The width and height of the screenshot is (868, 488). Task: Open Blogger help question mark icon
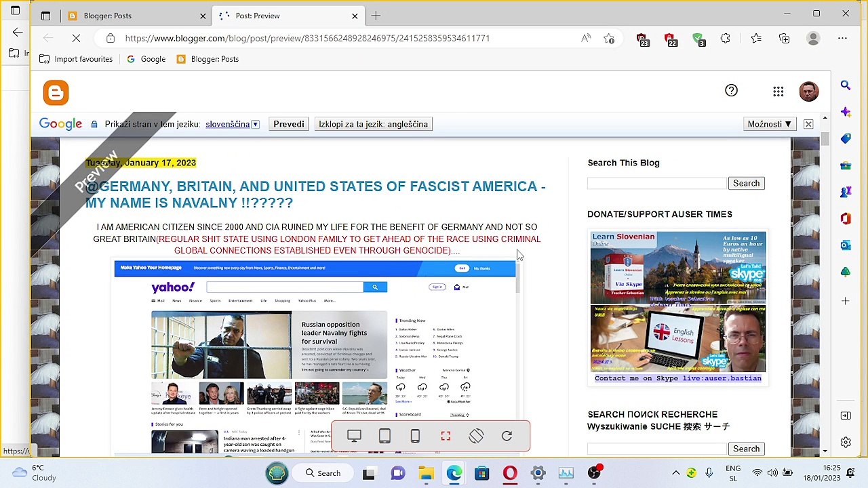[731, 90]
